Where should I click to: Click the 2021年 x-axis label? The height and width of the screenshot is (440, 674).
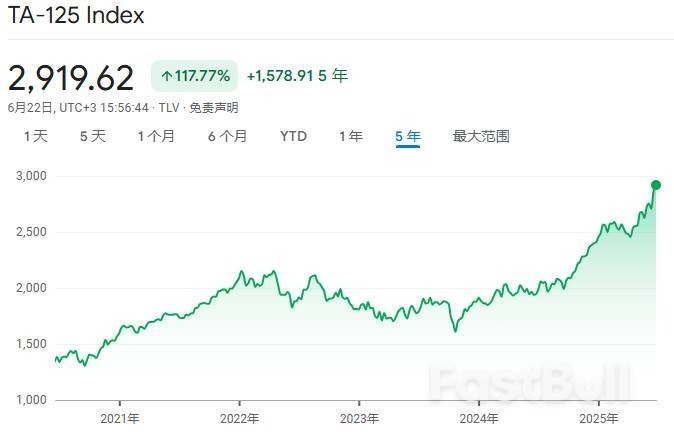(x=120, y=418)
